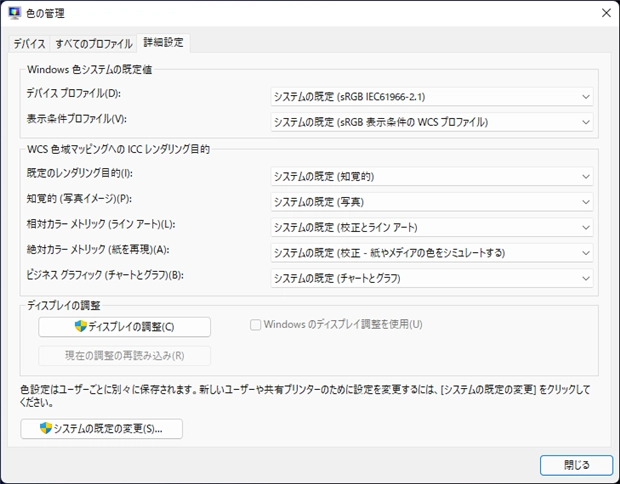The image size is (620, 484).
Task: Click the 表示条件プロファイル(V): label
Action: pos(77,119)
